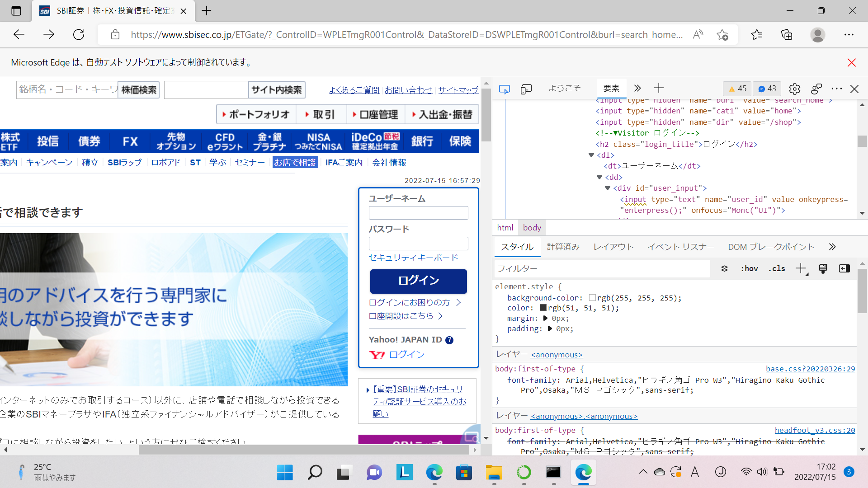Image resolution: width=868 pixels, height=488 pixels.
Task: Click the browser Refresh button
Action: click(x=79, y=35)
